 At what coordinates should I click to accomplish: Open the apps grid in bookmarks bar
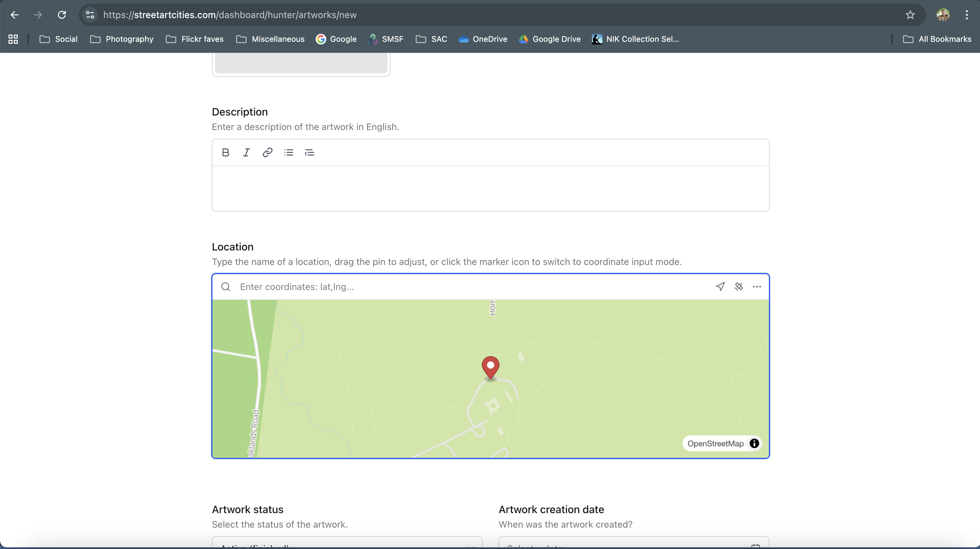point(13,39)
